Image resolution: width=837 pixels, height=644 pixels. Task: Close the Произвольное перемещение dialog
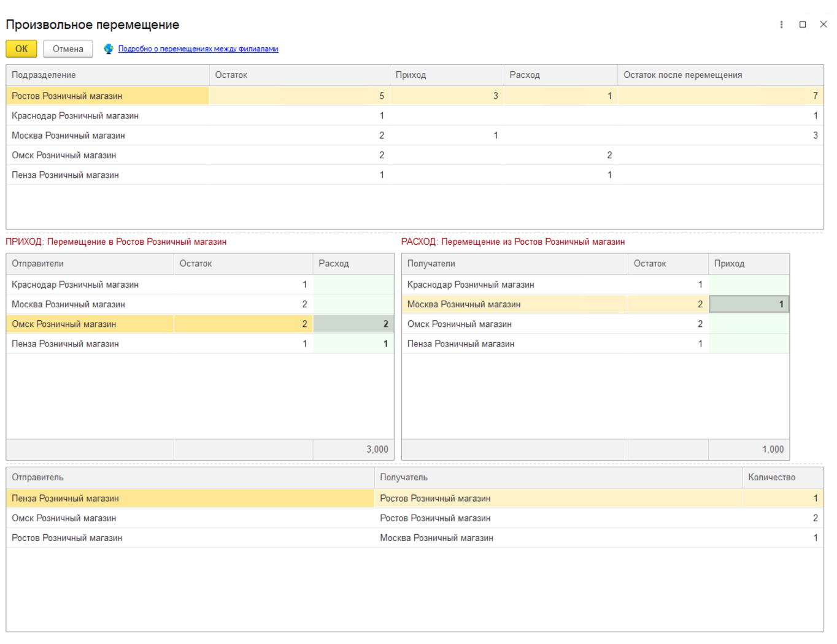point(823,25)
